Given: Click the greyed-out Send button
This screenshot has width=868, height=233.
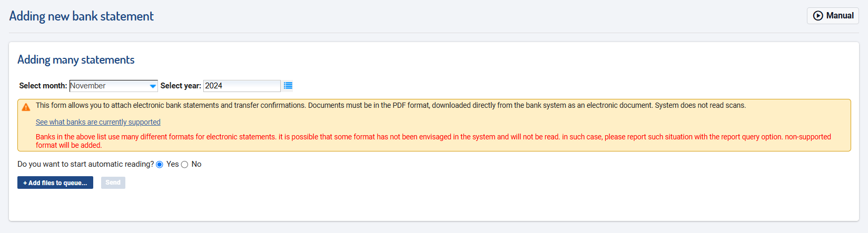Looking at the screenshot, I should point(113,183).
